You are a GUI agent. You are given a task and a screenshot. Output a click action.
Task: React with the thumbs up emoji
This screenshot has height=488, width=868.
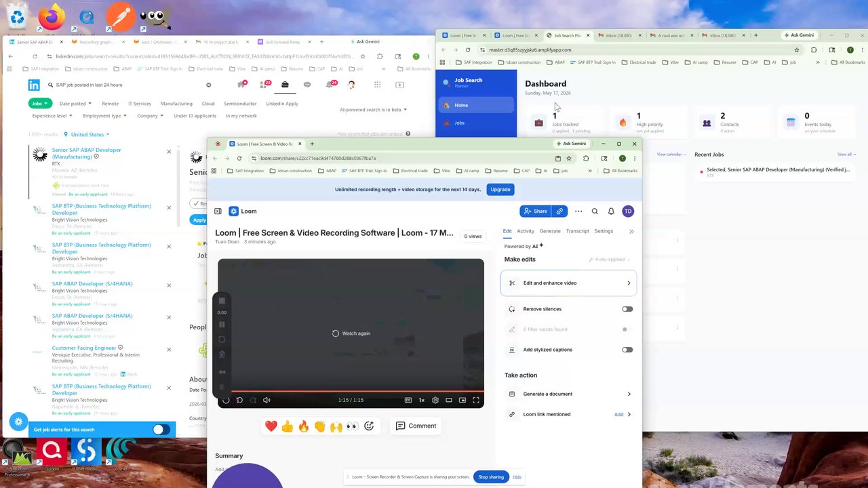coord(288,426)
